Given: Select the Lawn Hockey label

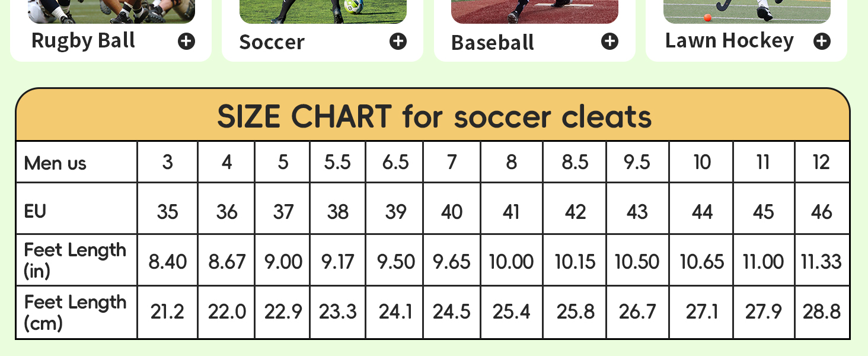Looking at the screenshot, I should coord(729,40).
